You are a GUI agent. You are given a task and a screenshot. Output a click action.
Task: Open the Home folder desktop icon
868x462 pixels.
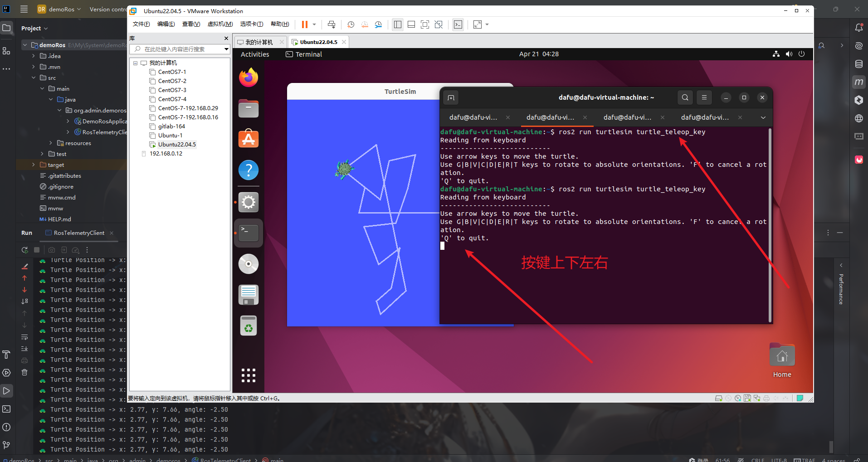pyautogui.click(x=782, y=361)
